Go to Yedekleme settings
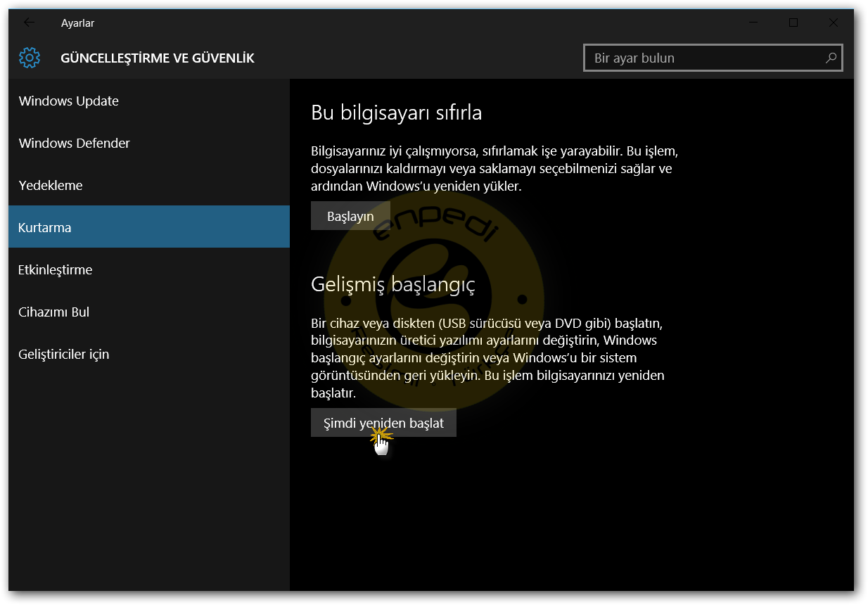The image size is (868, 605). click(x=149, y=185)
